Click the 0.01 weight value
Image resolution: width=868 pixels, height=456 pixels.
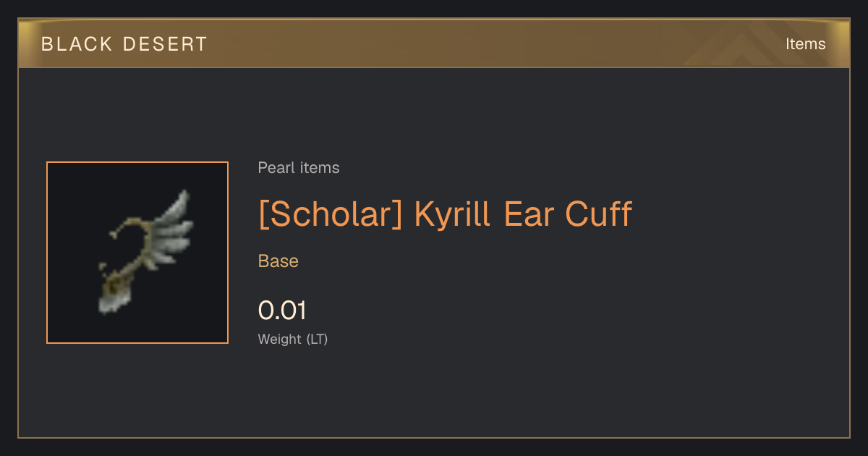pyautogui.click(x=282, y=311)
